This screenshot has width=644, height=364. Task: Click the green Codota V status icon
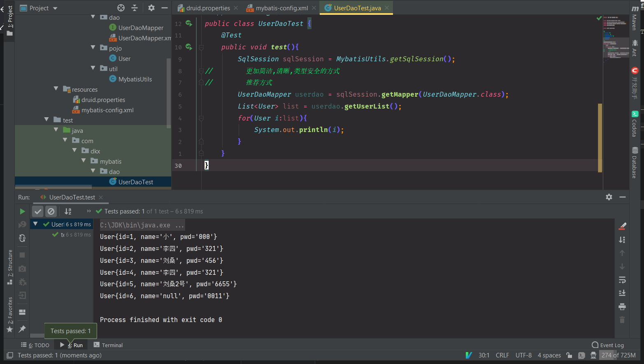click(x=469, y=355)
